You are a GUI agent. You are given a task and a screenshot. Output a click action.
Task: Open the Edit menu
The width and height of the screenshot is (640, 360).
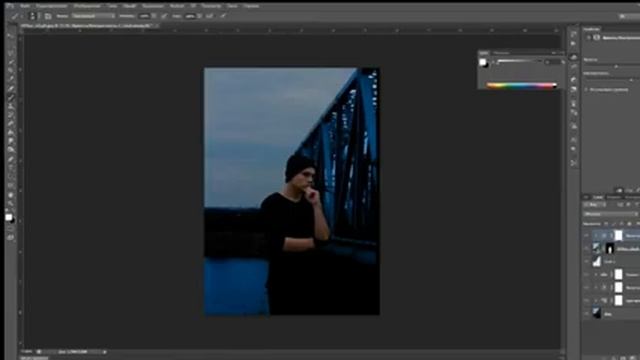click(51, 6)
